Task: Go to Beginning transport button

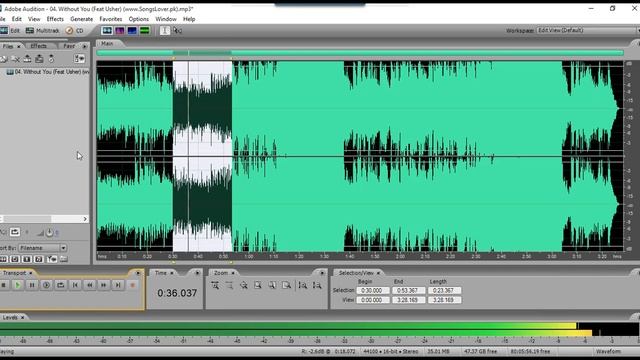Action: 75,285
